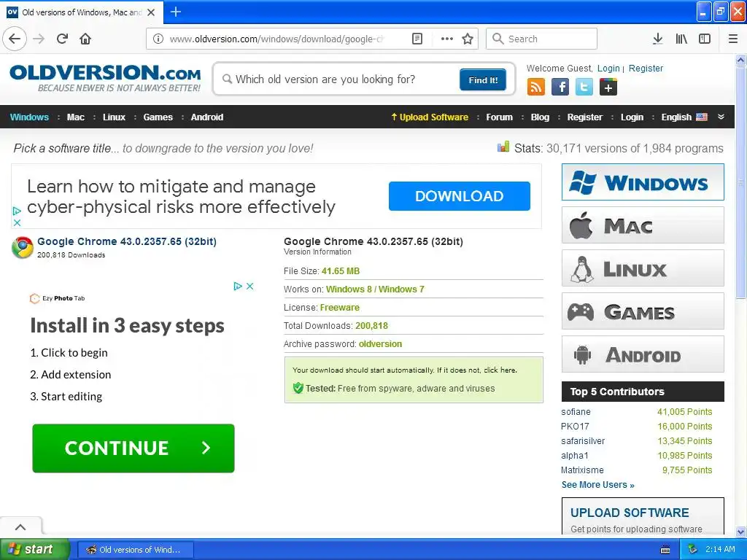This screenshot has height=560, width=747.
Task: Click the site stats chart icon
Action: click(503, 147)
